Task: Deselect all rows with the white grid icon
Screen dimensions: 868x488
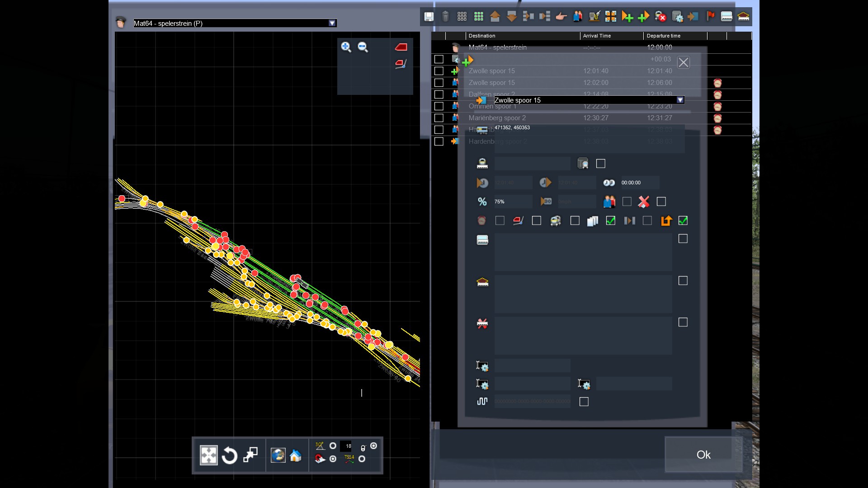Action: [462, 17]
